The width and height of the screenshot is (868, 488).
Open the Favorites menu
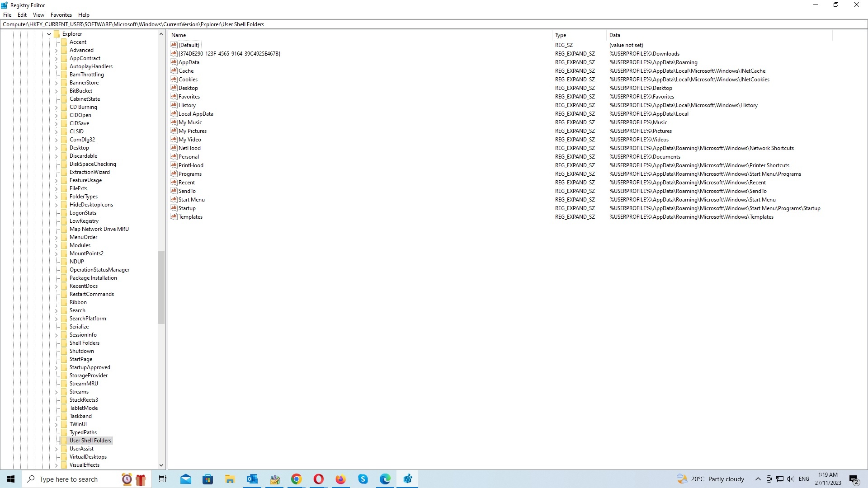61,15
